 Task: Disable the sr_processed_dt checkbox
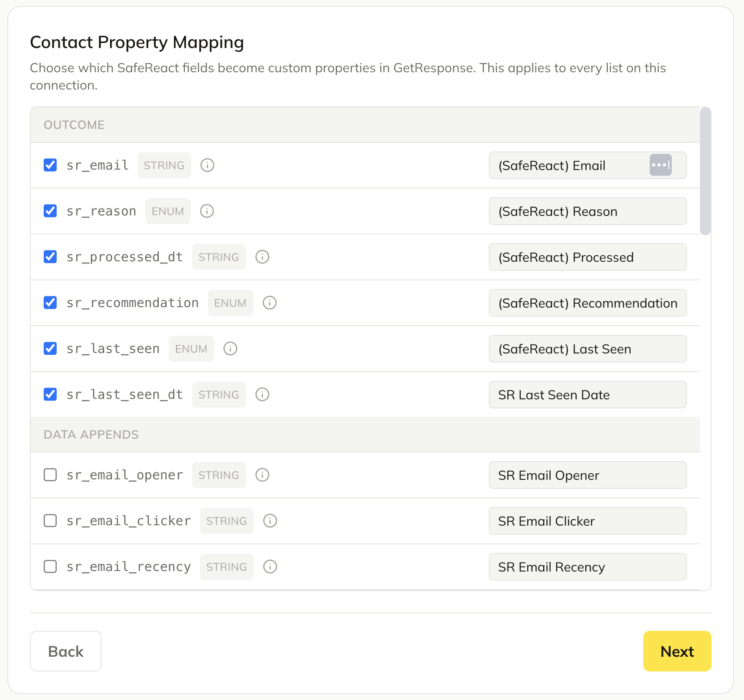click(x=50, y=257)
